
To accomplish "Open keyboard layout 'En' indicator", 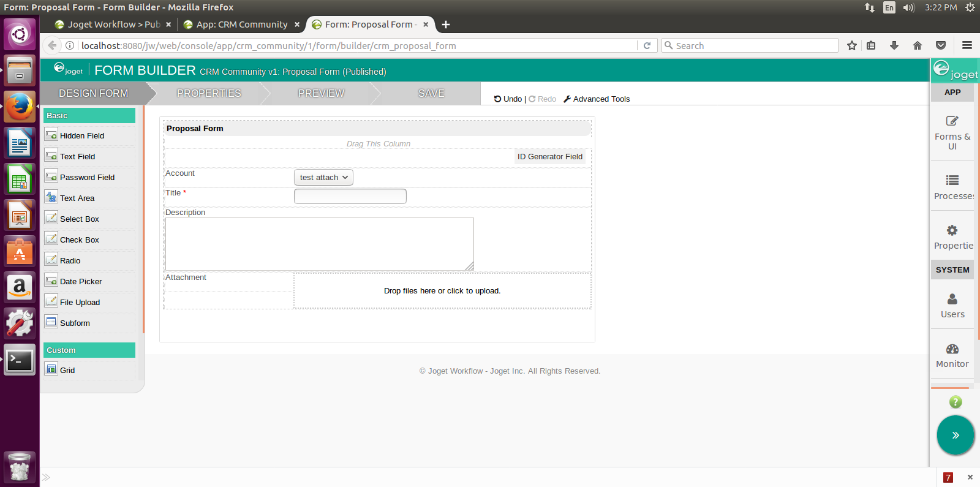I will 889,7.
